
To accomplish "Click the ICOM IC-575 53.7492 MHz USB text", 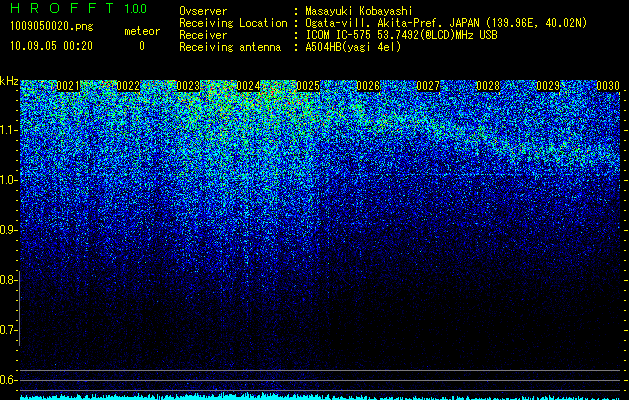I will coord(401,35).
